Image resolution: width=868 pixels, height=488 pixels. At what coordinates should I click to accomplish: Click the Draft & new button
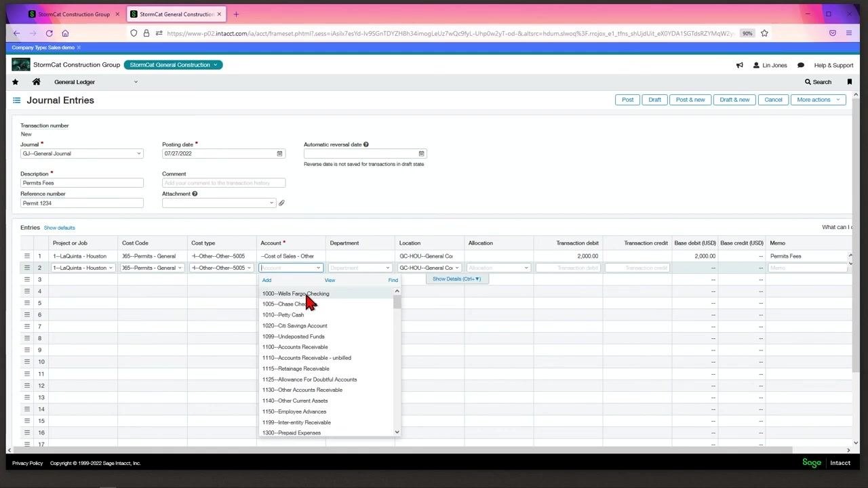click(734, 100)
